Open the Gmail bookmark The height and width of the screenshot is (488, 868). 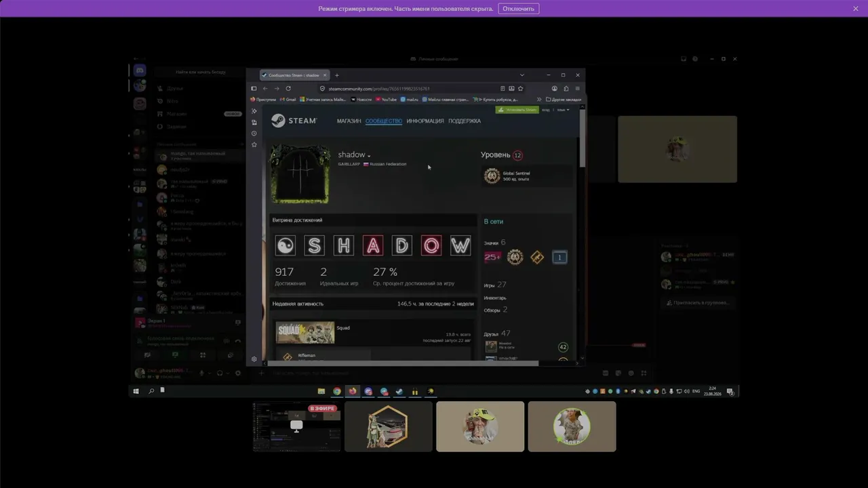coord(288,100)
